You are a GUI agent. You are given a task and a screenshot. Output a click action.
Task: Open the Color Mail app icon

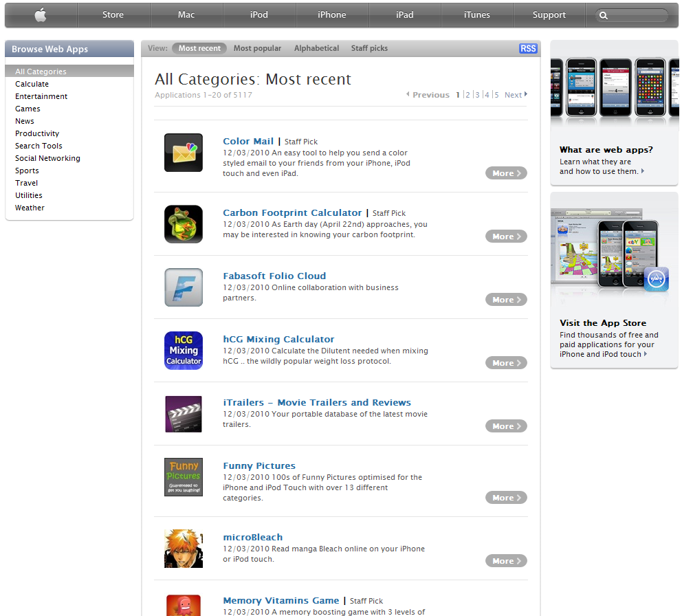coord(184,153)
